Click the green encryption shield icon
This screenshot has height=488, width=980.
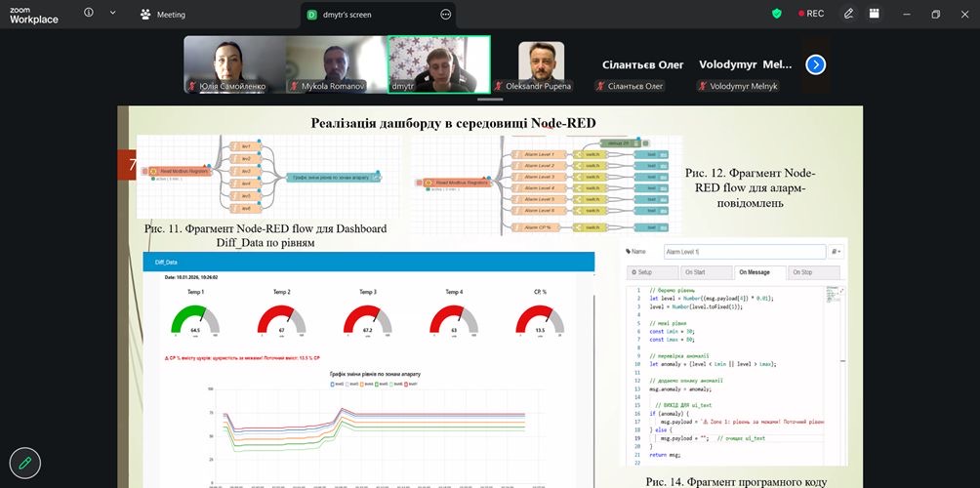(777, 14)
